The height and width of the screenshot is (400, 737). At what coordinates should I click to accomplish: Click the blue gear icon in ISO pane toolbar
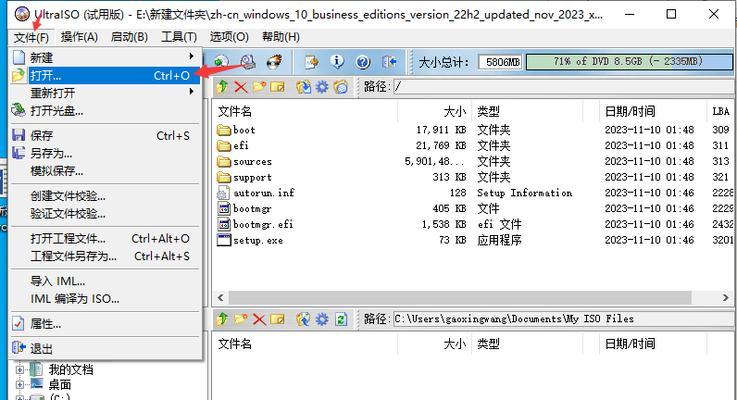click(322, 86)
